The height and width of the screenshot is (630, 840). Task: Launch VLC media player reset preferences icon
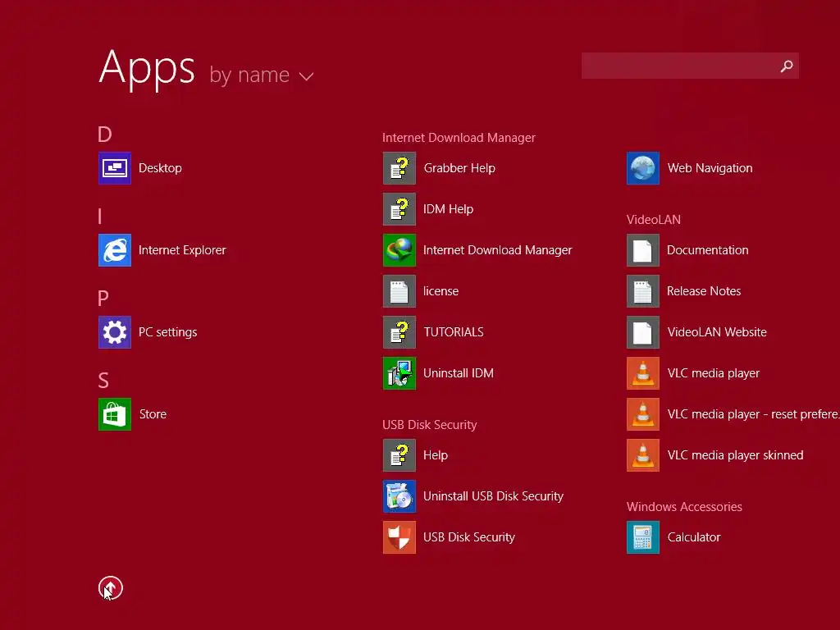pyautogui.click(x=643, y=414)
